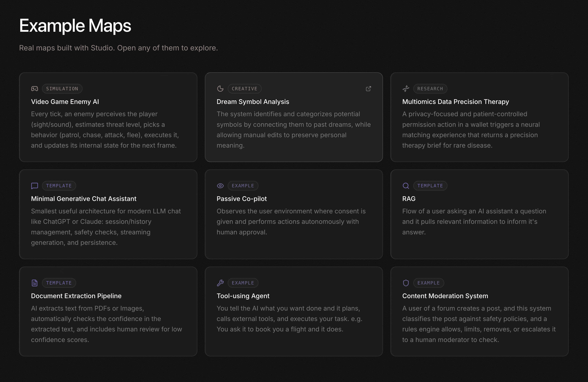Click the chat bubble icon on Minimal Generative Chat Assistant
Screen dimensions: 588x382
35,186
